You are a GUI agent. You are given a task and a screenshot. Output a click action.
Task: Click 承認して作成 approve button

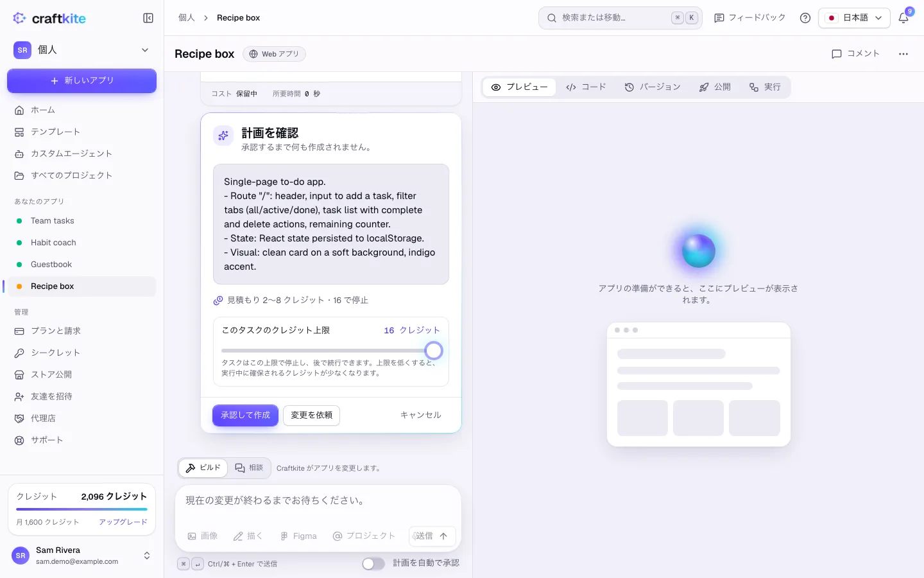coord(245,416)
